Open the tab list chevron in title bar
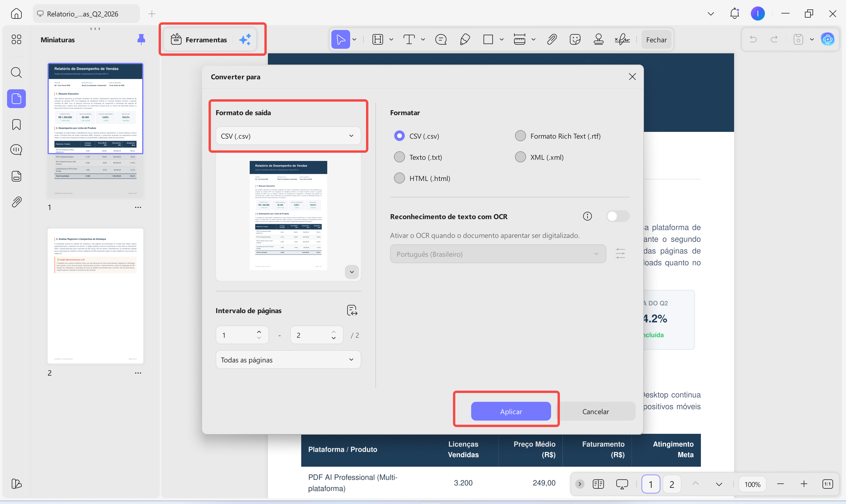Image resolution: width=846 pixels, height=504 pixels. (711, 14)
